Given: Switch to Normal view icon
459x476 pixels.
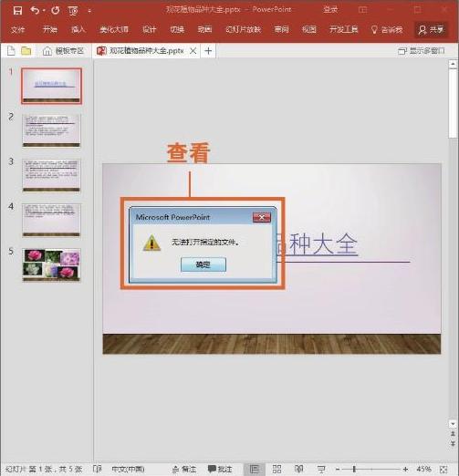Looking at the screenshot, I should click(255, 469).
